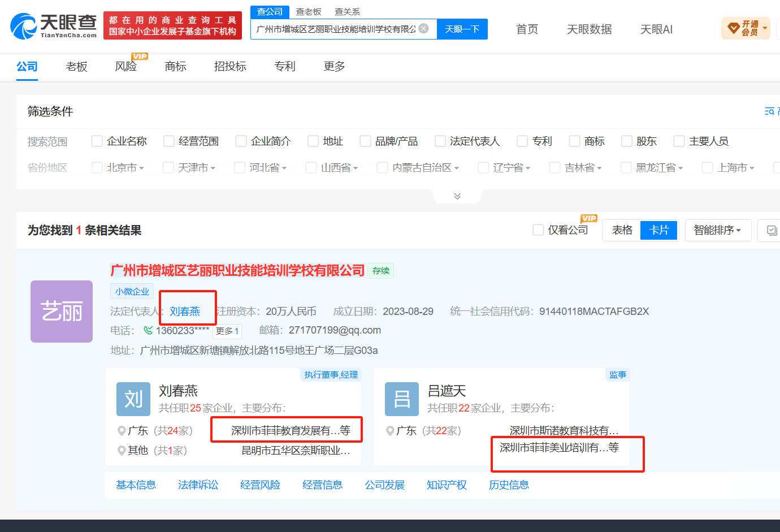This screenshot has width=780, height=532.
Task: Check the 法定代表人 search scope box
Action: point(440,141)
